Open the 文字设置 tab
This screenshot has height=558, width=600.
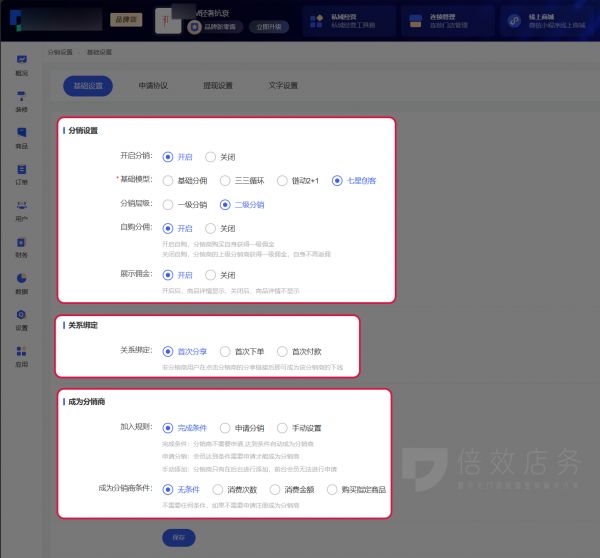point(283,86)
